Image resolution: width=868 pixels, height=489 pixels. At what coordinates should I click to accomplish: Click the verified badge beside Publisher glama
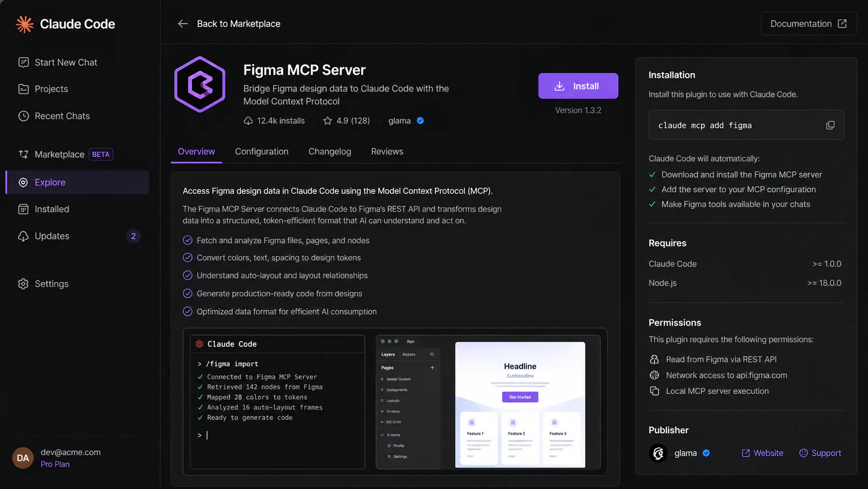tap(706, 453)
